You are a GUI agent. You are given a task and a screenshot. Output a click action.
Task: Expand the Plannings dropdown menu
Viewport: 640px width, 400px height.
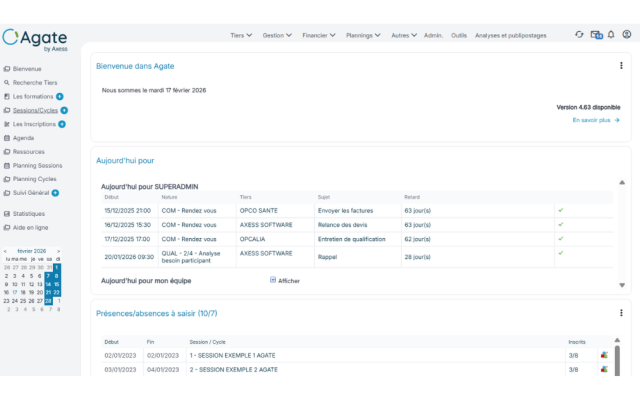363,35
